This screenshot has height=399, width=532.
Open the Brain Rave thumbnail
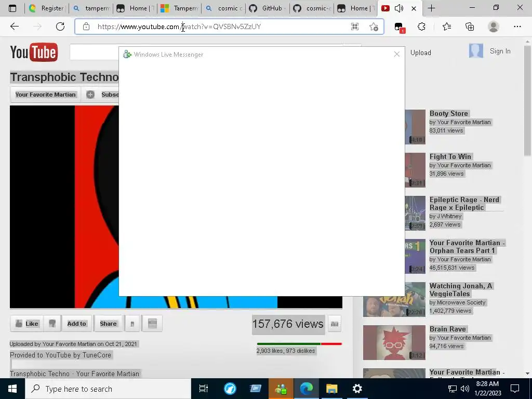click(x=394, y=342)
